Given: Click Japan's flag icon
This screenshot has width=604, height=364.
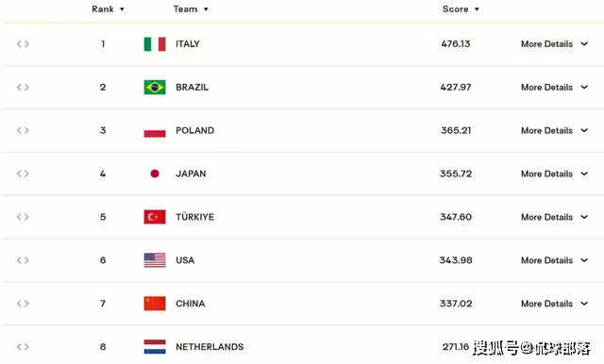Looking at the screenshot, I should [x=155, y=174].
